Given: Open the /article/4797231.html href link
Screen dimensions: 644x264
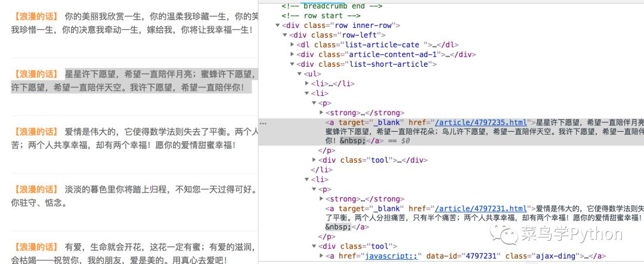Looking at the screenshot, I should [x=481, y=209].
